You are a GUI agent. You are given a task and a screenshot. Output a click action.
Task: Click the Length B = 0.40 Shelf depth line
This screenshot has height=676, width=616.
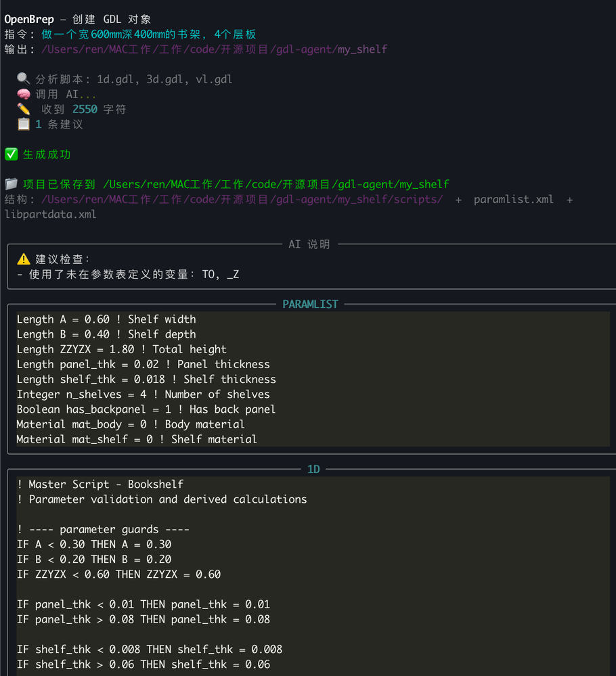point(106,334)
